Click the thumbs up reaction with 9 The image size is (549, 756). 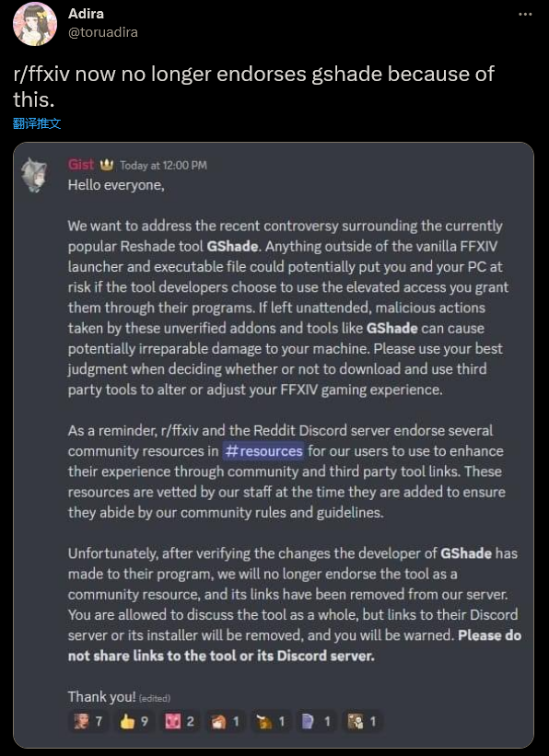tap(134, 722)
